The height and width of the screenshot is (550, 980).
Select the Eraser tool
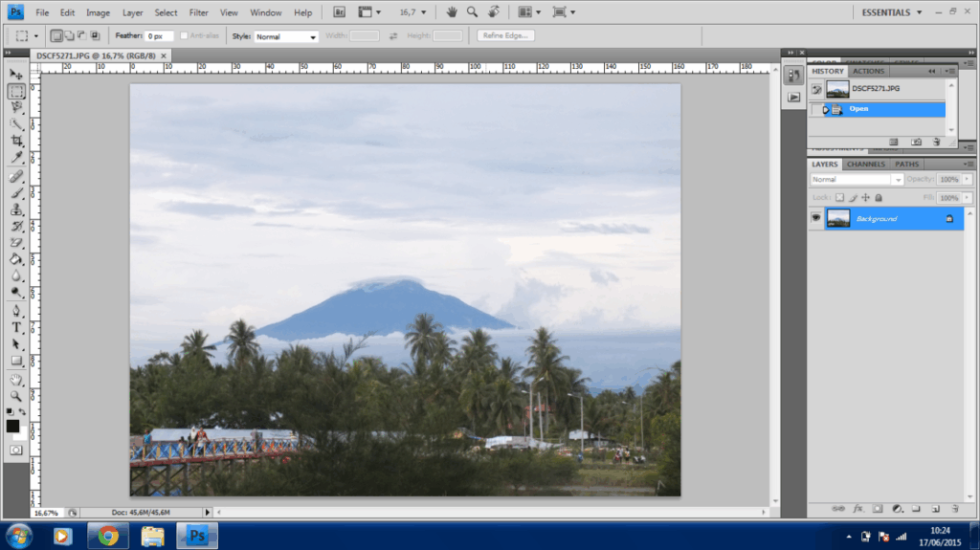point(16,243)
